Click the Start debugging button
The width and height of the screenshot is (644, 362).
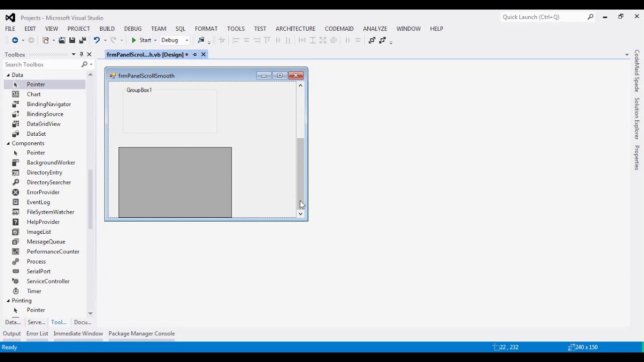pos(141,40)
